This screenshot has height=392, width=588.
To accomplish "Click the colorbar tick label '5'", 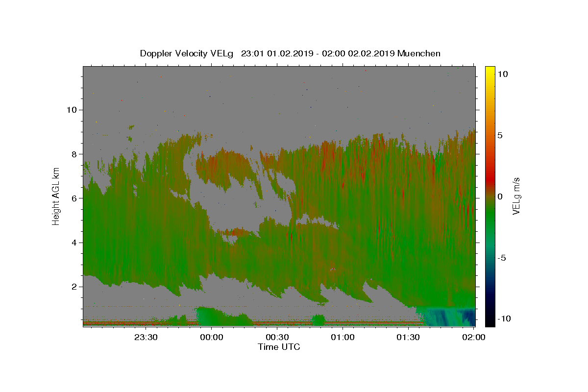I will [x=499, y=135].
